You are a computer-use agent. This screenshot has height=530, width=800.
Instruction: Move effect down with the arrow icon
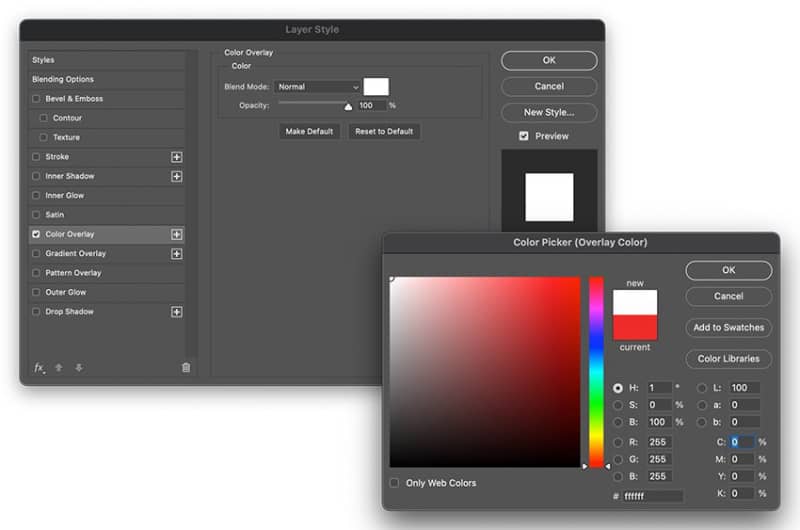(79, 367)
